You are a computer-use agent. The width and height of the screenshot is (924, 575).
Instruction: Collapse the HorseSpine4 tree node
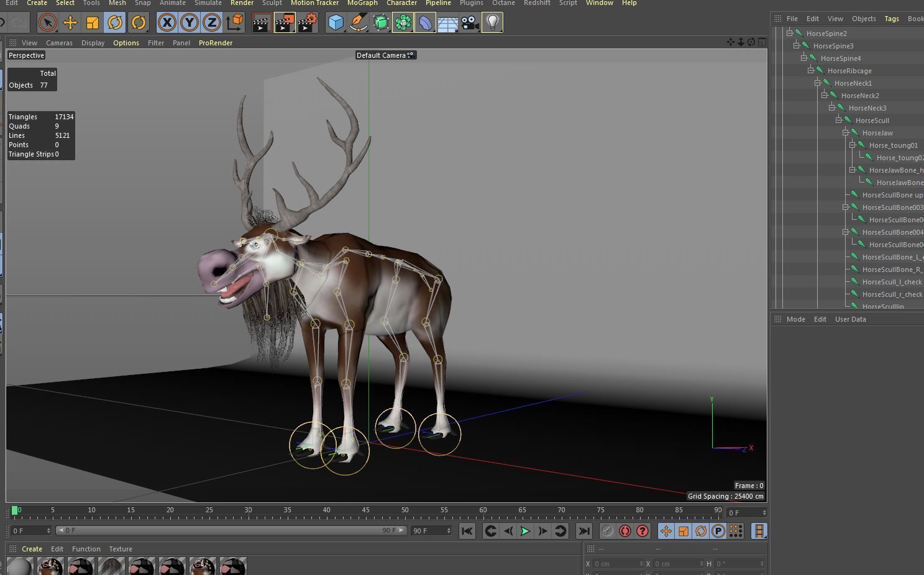click(x=803, y=58)
